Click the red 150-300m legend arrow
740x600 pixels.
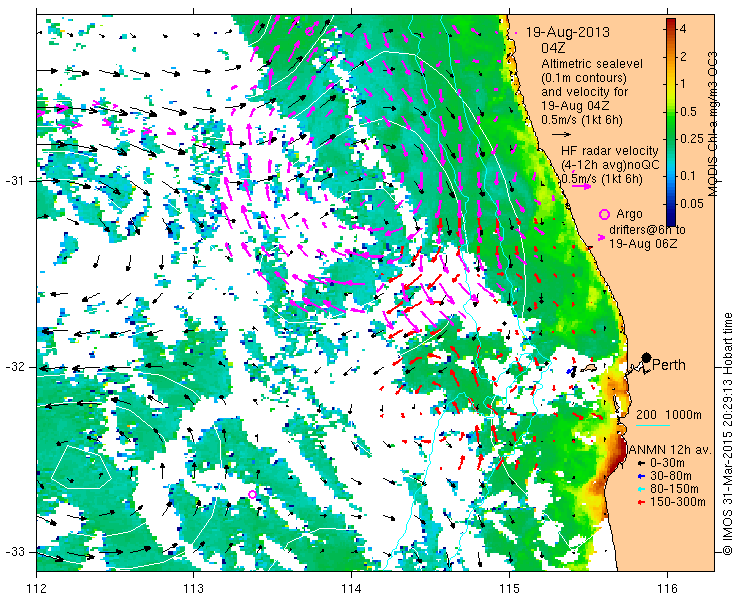(641, 502)
